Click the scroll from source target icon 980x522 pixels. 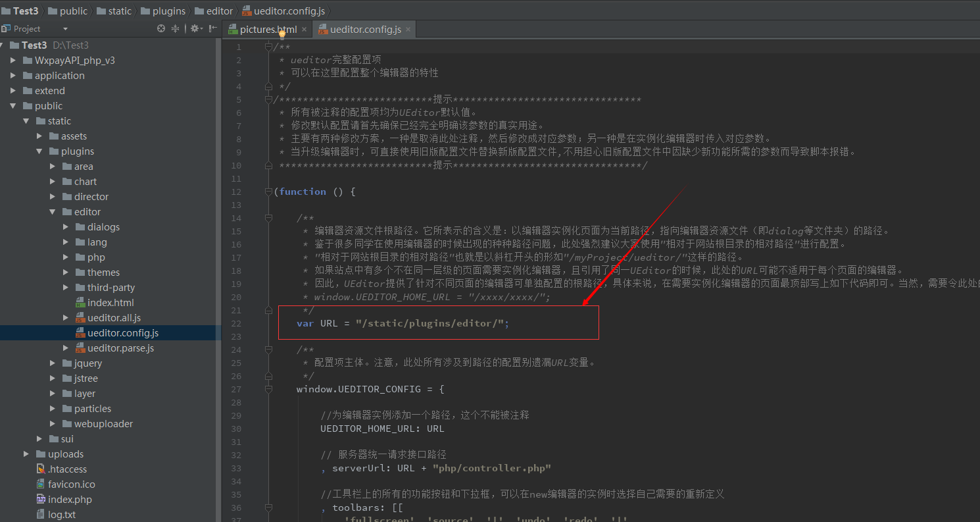(161, 28)
